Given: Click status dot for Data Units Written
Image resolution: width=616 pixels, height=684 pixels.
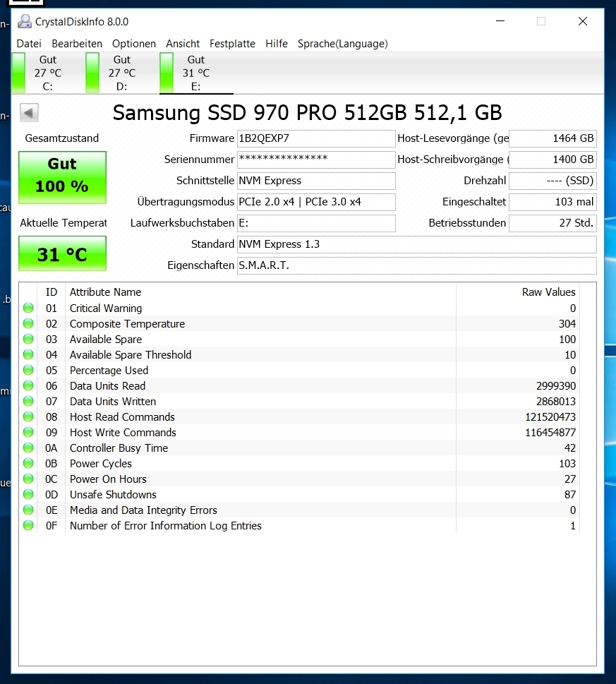Looking at the screenshot, I should coord(28,401).
